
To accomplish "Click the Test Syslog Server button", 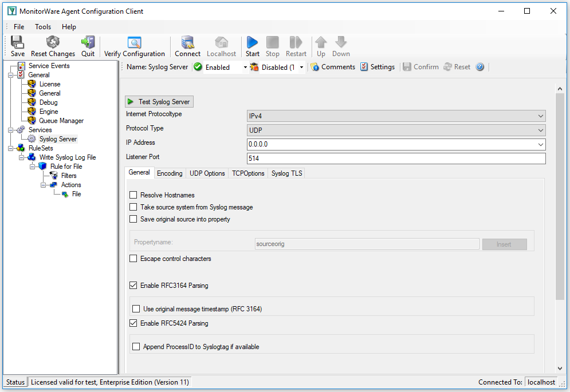I will [159, 102].
